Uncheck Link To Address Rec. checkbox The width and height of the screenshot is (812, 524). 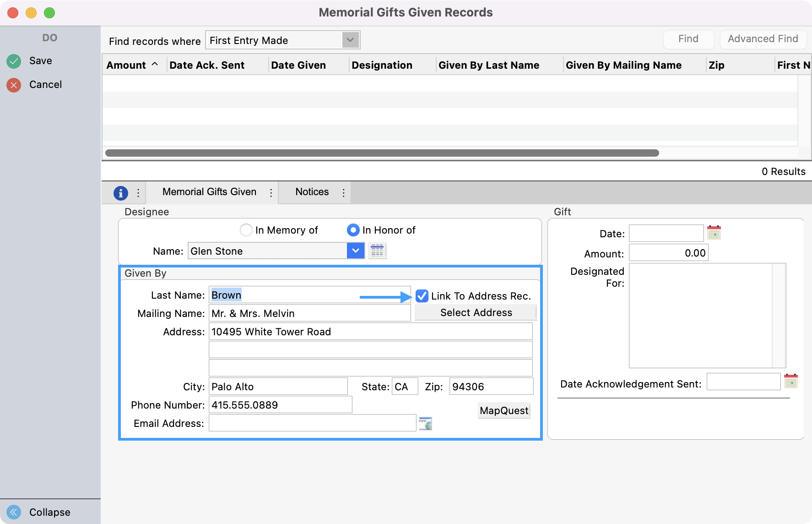pos(422,296)
